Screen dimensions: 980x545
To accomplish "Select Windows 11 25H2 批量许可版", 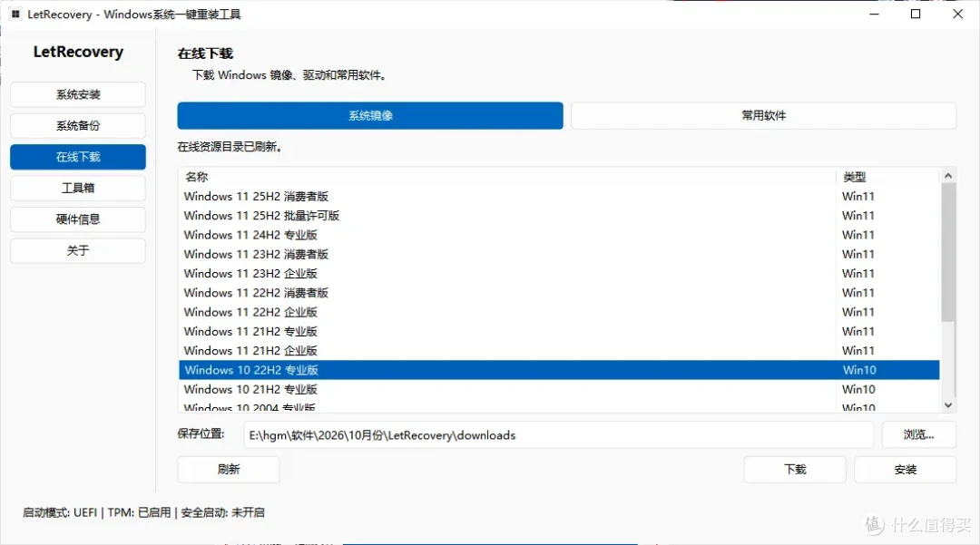I will click(x=559, y=216).
